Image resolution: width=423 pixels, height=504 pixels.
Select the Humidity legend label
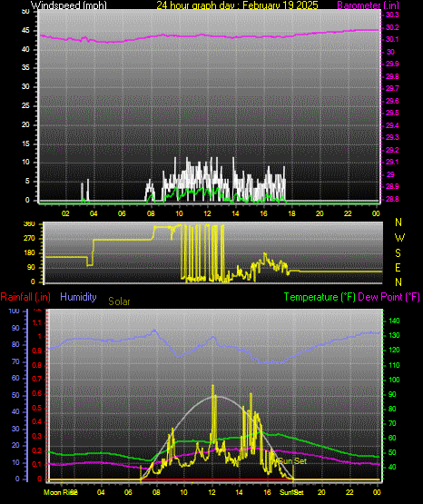78,297
